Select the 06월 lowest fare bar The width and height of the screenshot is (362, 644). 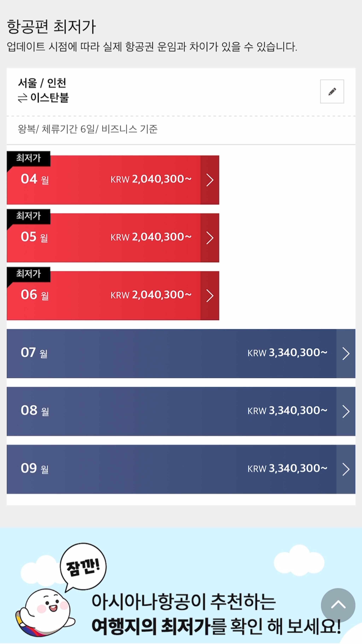pos(113,296)
